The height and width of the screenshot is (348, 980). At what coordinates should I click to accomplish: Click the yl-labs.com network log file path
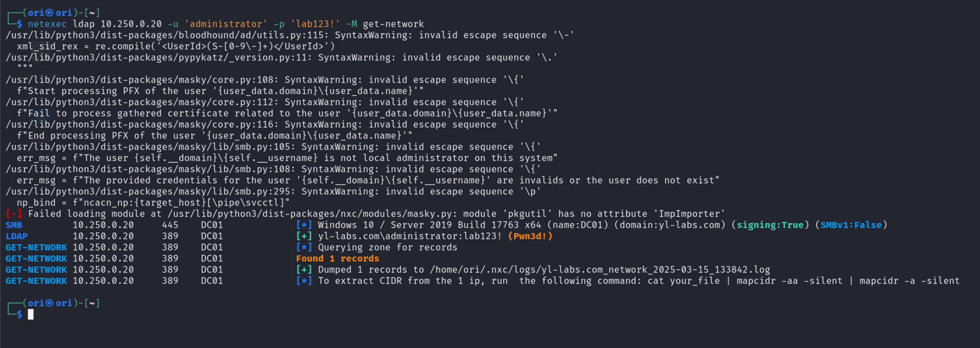[x=599, y=270]
